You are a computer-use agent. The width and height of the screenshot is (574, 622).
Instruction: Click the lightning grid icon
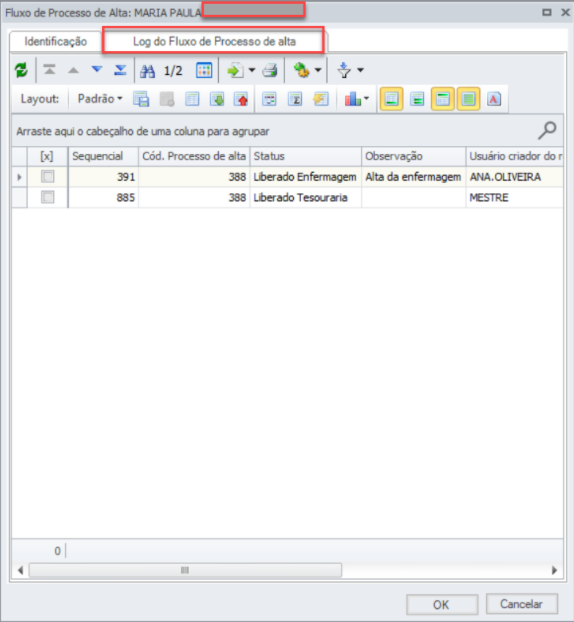[x=321, y=99]
